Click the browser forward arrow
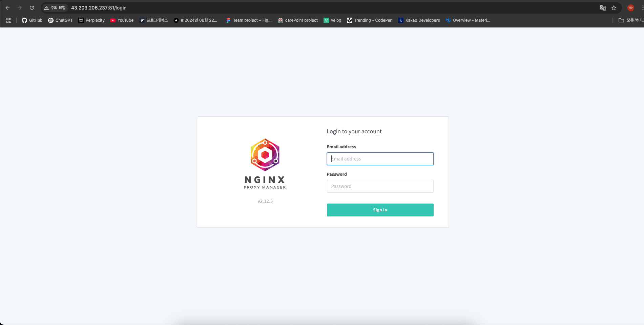 coord(20,8)
